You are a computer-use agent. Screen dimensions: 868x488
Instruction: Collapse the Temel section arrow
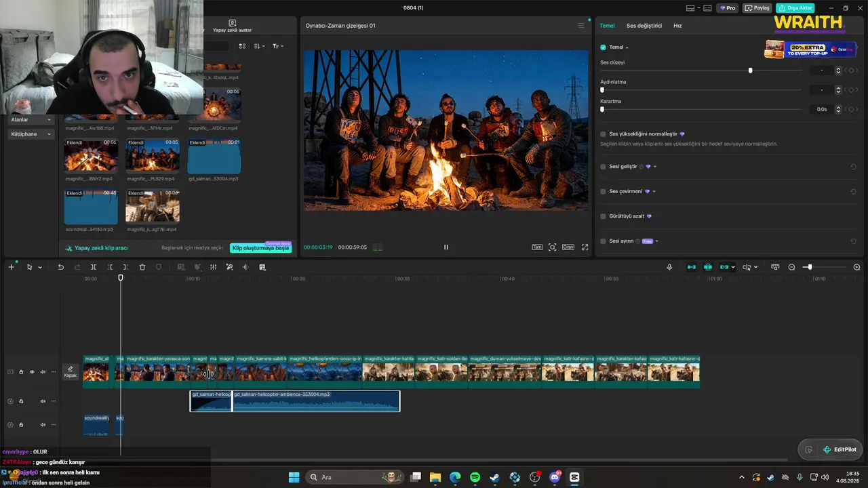pyautogui.click(x=627, y=47)
